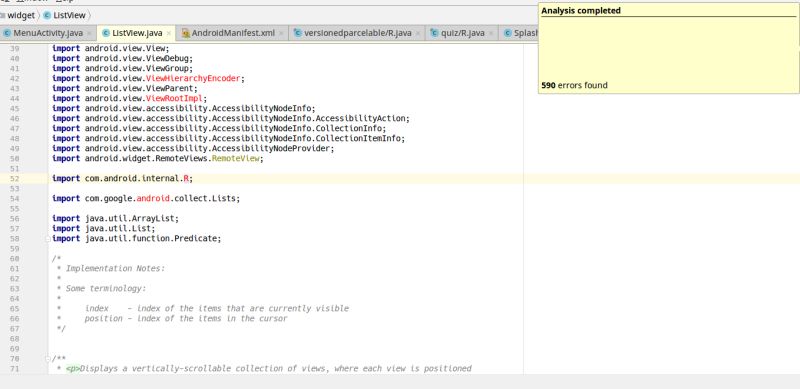
Task: Click line number 60 in the gutter
Action: [x=14, y=259]
